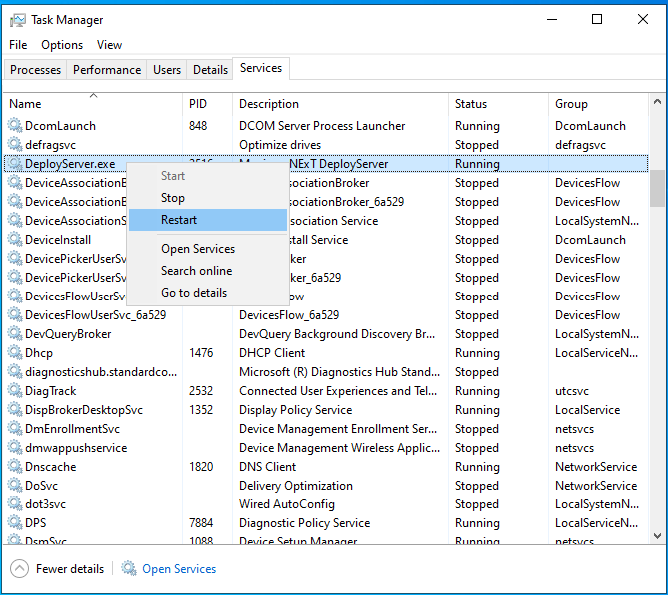
Task: Switch to the Processes tab
Action: tap(35, 69)
